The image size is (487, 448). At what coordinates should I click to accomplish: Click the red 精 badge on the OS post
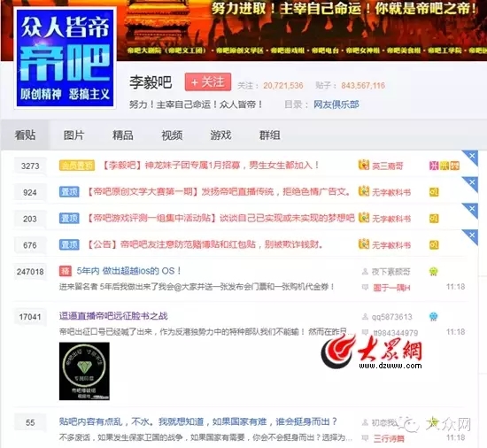(66, 271)
